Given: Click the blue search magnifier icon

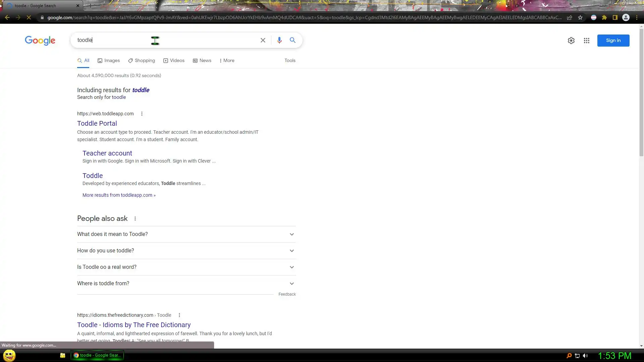Looking at the screenshot, I should [292, 40].
